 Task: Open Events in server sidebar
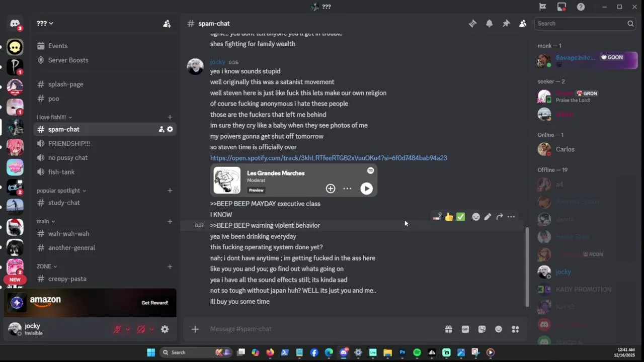click(105, 46)
